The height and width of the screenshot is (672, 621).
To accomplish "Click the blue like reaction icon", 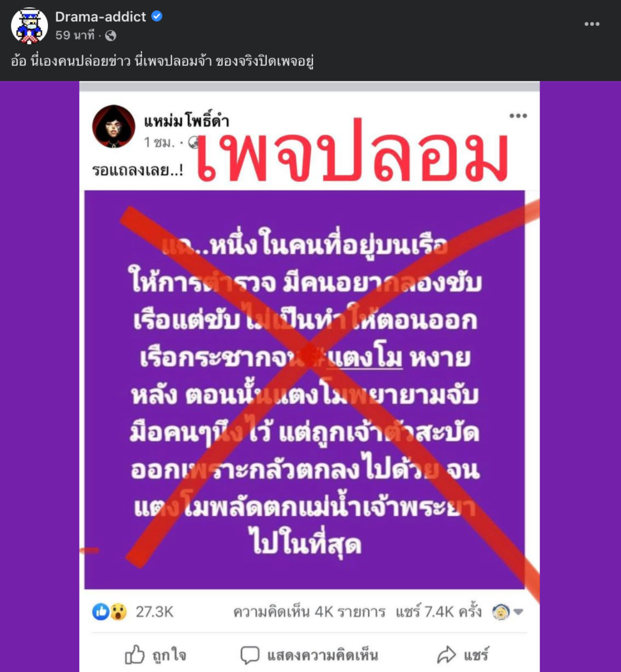I will pos(100,612).
